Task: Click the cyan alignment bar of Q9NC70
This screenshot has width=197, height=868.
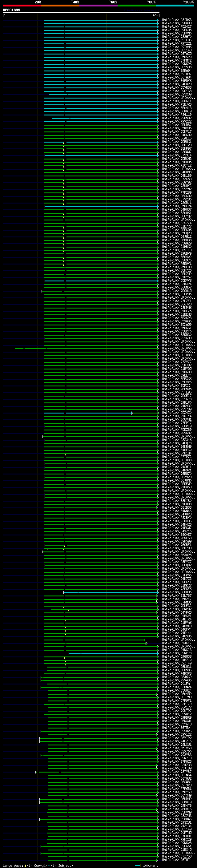Action: coord(114,654)
